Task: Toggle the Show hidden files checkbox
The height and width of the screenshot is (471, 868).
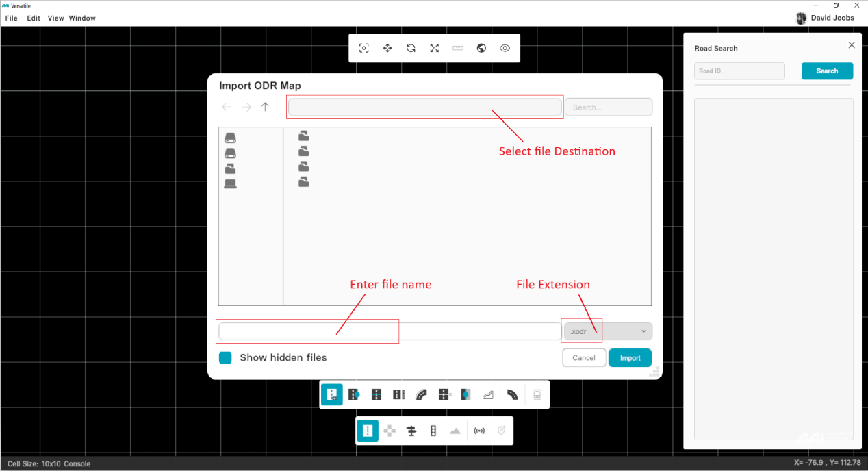Action: [225, 357]
